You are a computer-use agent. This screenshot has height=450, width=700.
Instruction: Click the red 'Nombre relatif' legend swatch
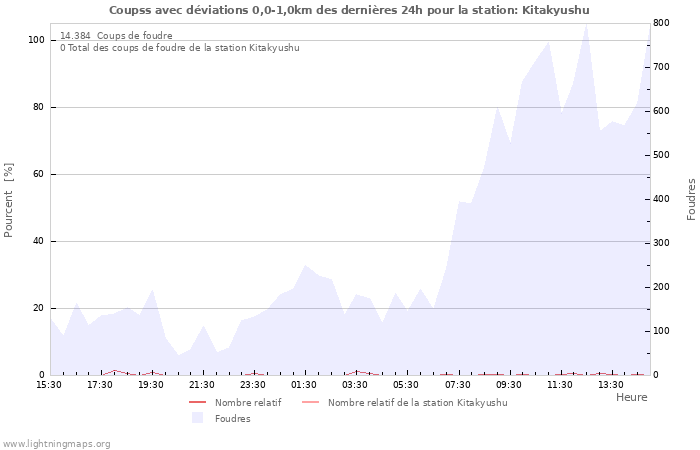click(197, 403)
